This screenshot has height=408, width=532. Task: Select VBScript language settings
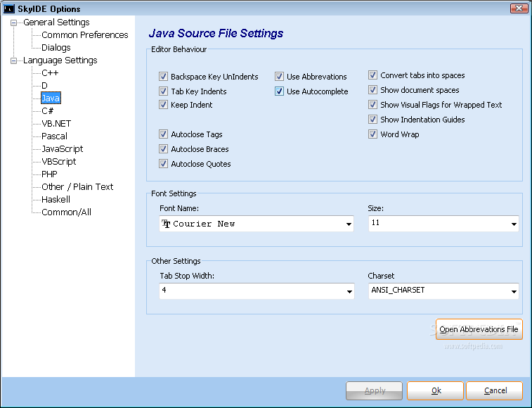pyautogui.click(x=59, y=161)
